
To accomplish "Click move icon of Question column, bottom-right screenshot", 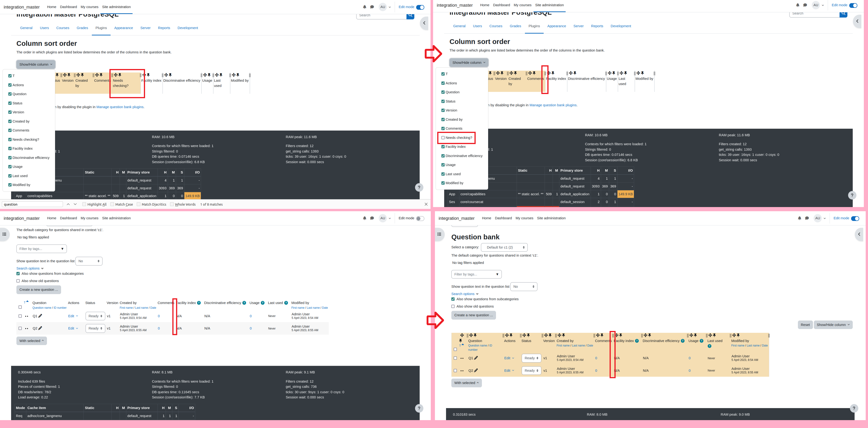I will [x=471, y=335].
